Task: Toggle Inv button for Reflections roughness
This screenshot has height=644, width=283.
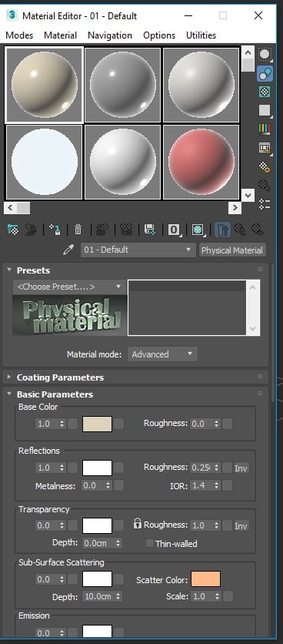Action: coord(241,468)
